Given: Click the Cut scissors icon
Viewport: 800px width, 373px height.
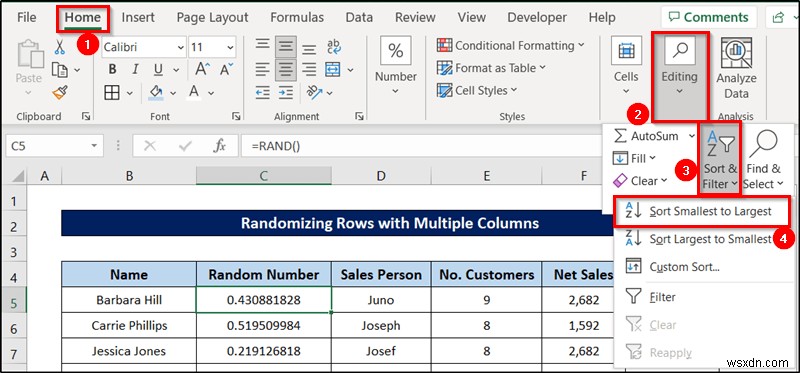Looking at the screenshot, I should (x=60, y=47).
